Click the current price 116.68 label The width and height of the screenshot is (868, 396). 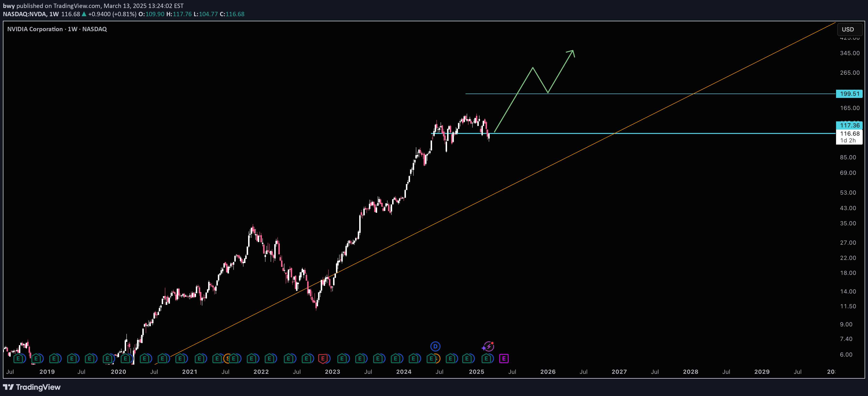click(x=849, y=133)
